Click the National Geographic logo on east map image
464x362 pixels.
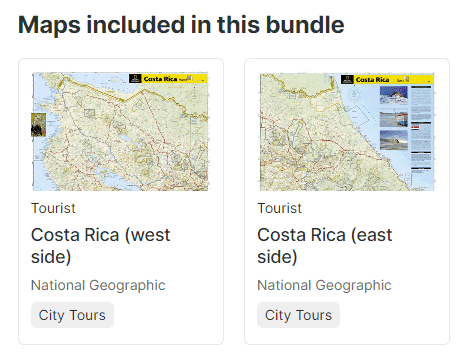click(x=347, y=80)
